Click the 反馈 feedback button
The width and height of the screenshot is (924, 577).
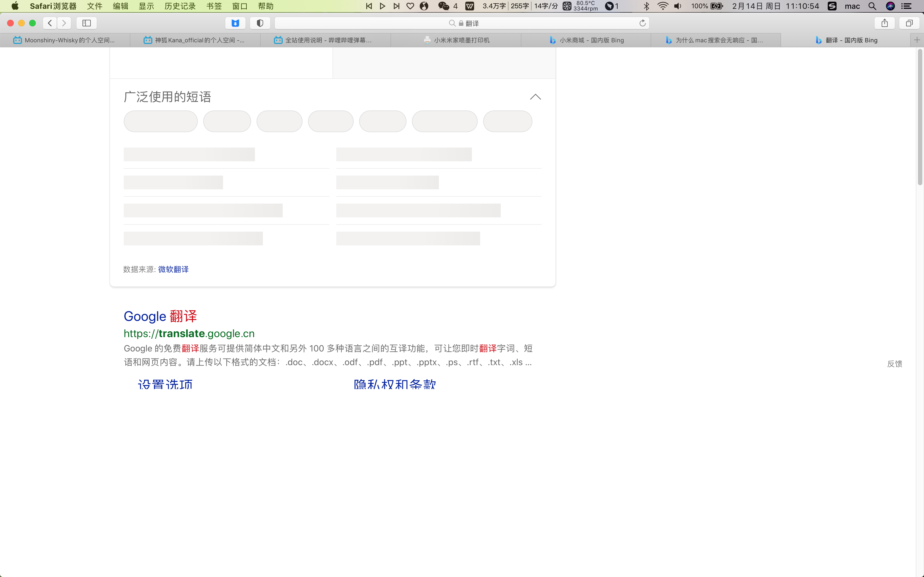(x=895, y=364)
